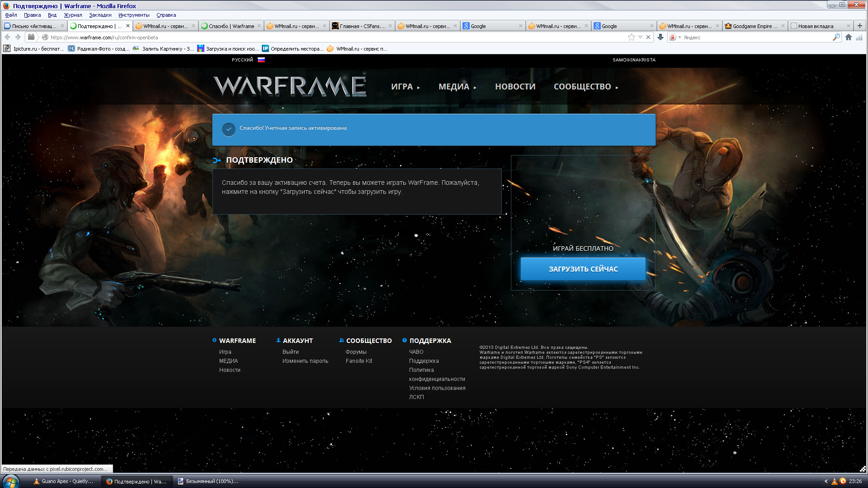
Task: Open the search engine selector dropdown
Action: tap(675, 38)
